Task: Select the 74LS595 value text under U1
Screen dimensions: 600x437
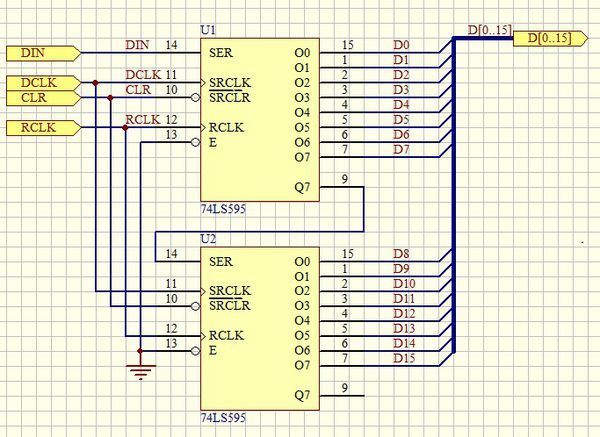Action: 223,209
